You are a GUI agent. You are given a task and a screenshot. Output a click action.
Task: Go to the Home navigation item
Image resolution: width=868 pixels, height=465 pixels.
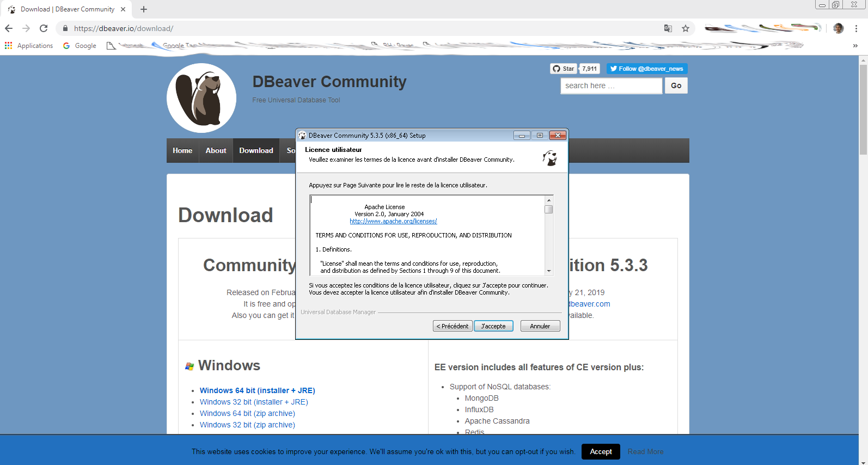[182, 151]
